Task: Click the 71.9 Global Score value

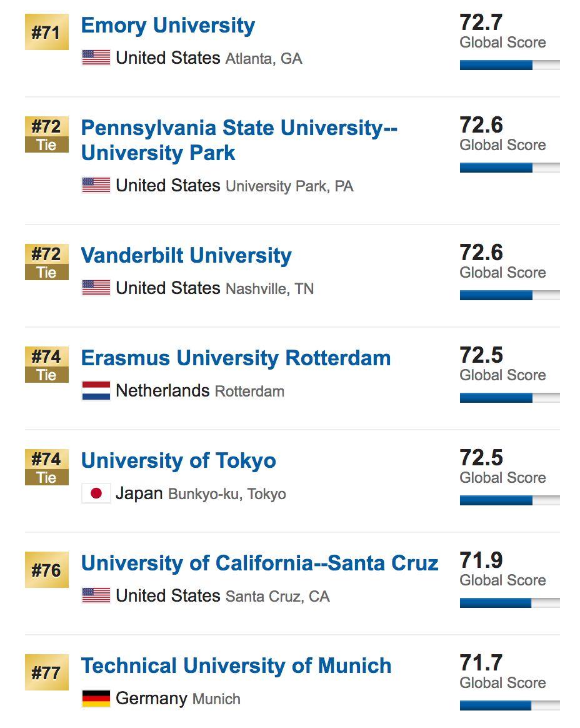Action: tap(481, 560)
